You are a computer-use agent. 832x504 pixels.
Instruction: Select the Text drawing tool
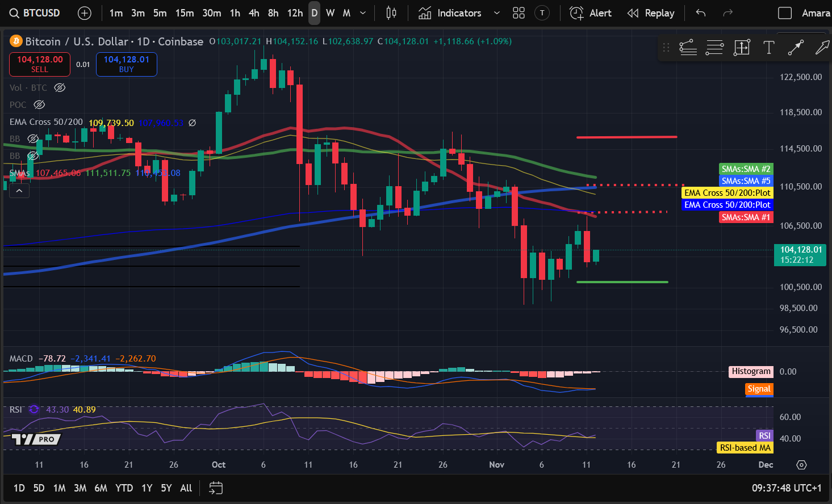pyautogui.click(x=768, y=48)
